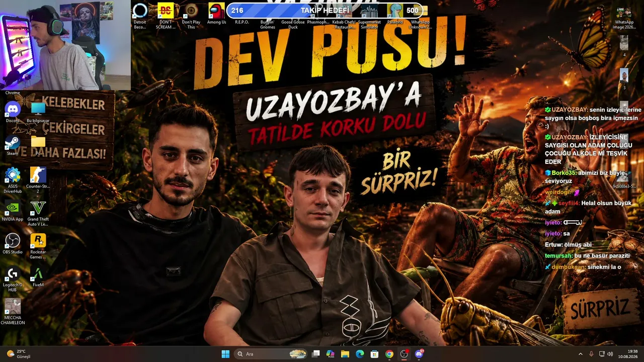Select the Palworld desktop shortcut
The image size is (644, 362).
click(395, 14)
